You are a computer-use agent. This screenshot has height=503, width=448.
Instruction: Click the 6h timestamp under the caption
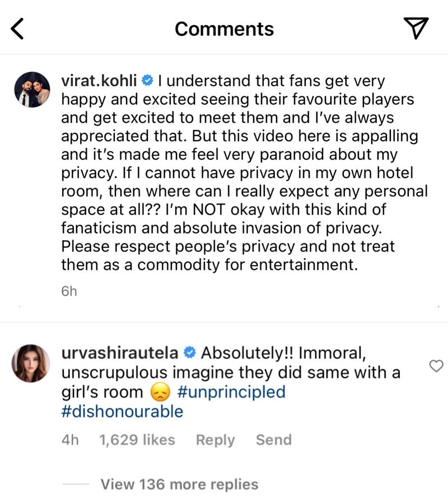click(69, 291)
